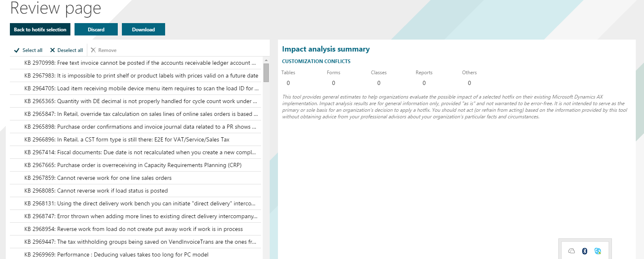This screenshot has height=259, width=644.
Task: Select KB 2969969 Performance hotfix entry
Action: coord(116,254)
